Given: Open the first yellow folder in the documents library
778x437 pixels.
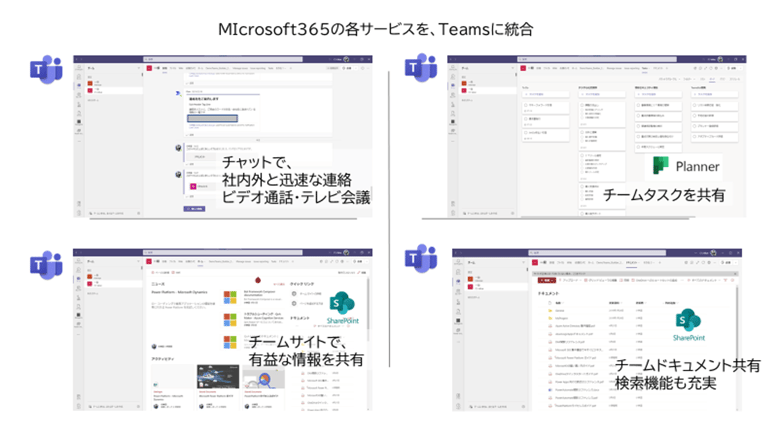Looking at the screenshot, I should [550, 311].
